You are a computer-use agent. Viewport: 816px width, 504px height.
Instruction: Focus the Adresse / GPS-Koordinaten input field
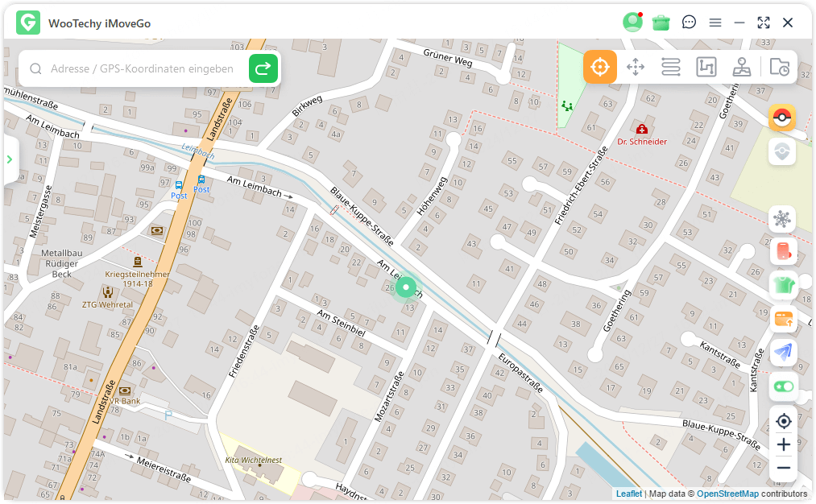tap(142, 69)
